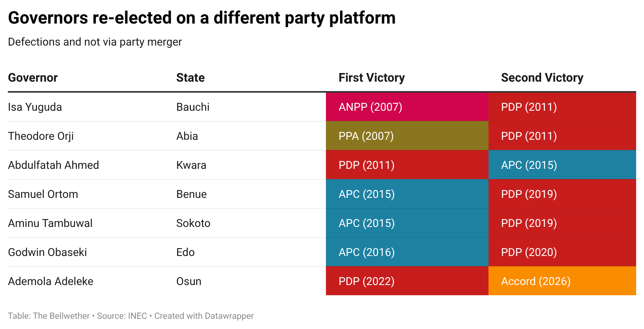Screen dimensions: 644x329
Task: Click the Governor column header
Action: pos(33,78)
